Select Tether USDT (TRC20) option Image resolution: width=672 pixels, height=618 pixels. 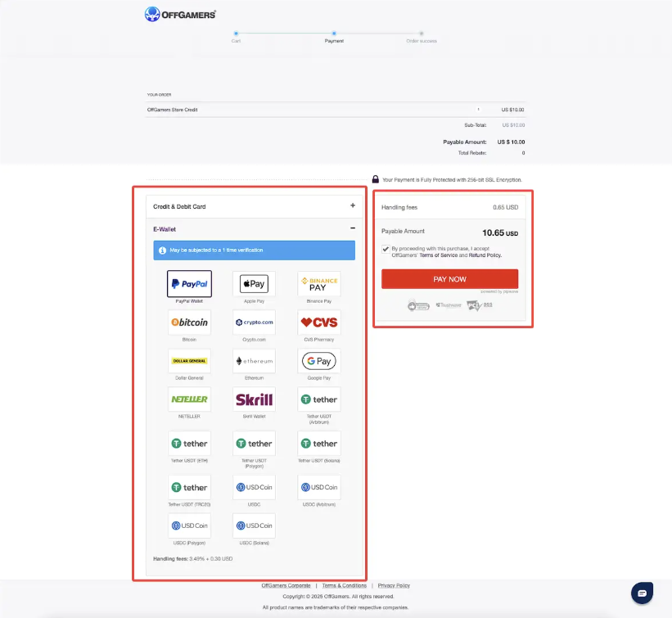(x=189, y=487)
